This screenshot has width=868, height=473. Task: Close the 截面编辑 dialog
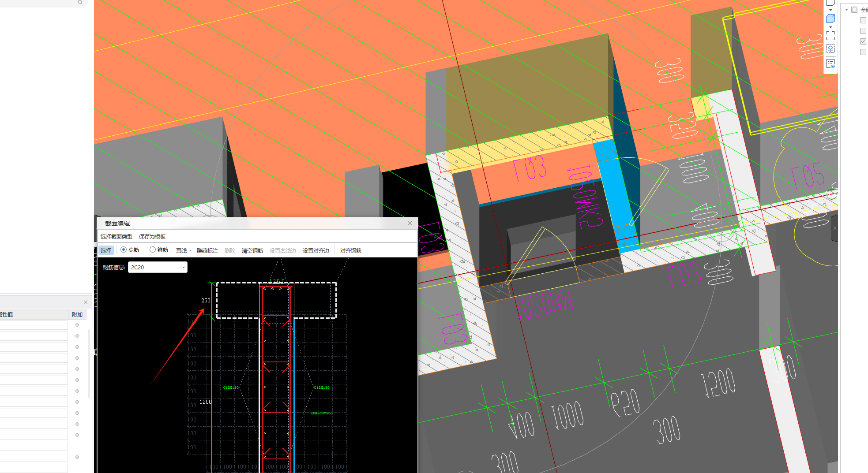(x=410, y=223)
